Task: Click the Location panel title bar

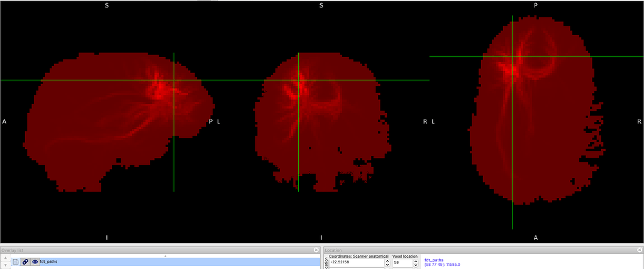Action: (x=478, y=250)
